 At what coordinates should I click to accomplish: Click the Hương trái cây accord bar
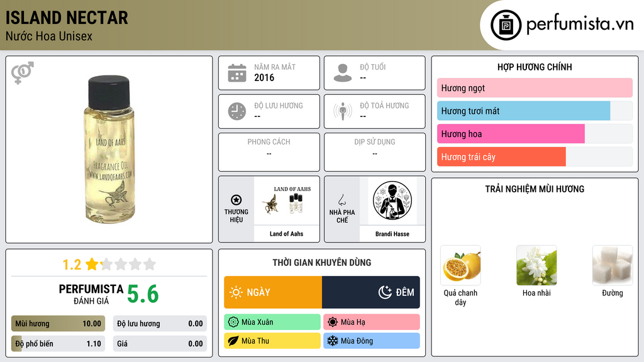tap(535, 156)
